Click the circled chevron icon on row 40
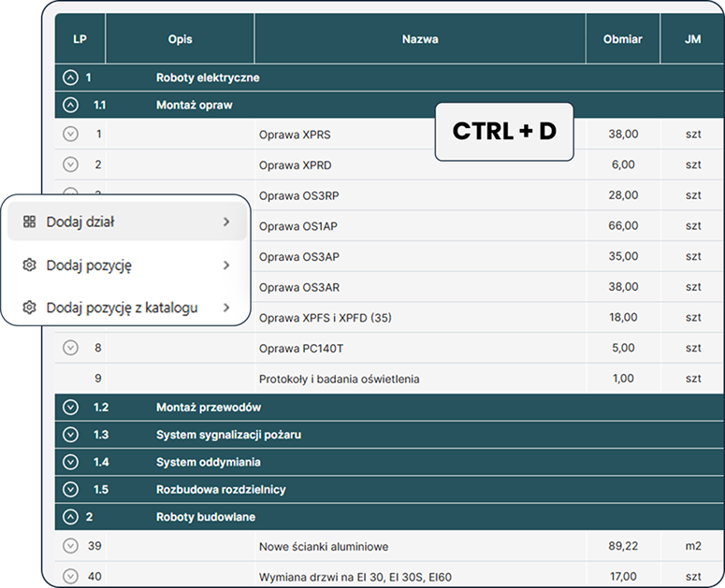Image resolution: width=725 pixels, height=588 pixels. click(x=70, y=577)
